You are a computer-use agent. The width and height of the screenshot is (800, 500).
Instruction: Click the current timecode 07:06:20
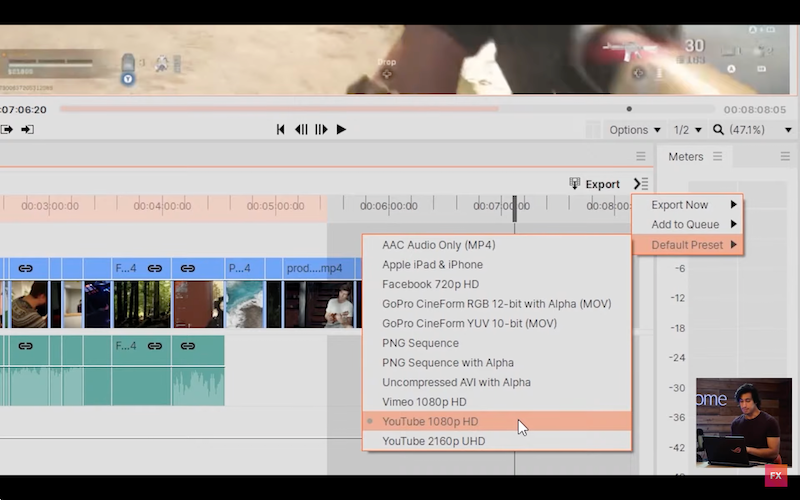click(23, 110)
